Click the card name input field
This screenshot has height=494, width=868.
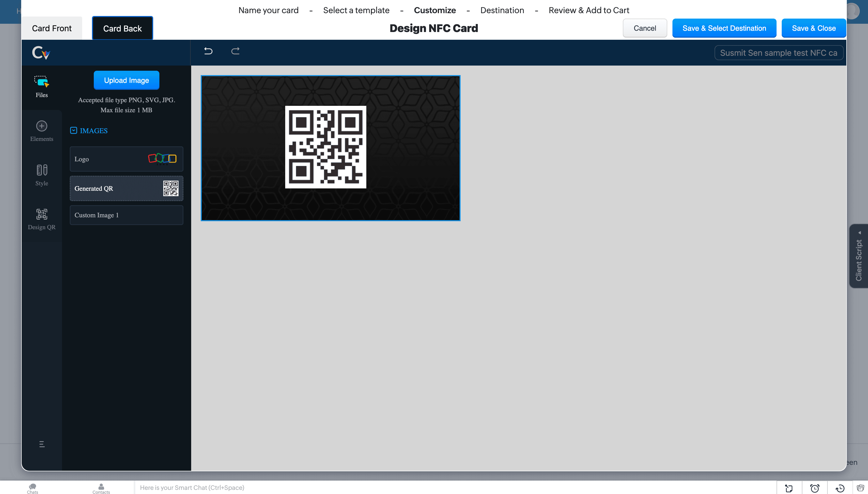[778, 53]
